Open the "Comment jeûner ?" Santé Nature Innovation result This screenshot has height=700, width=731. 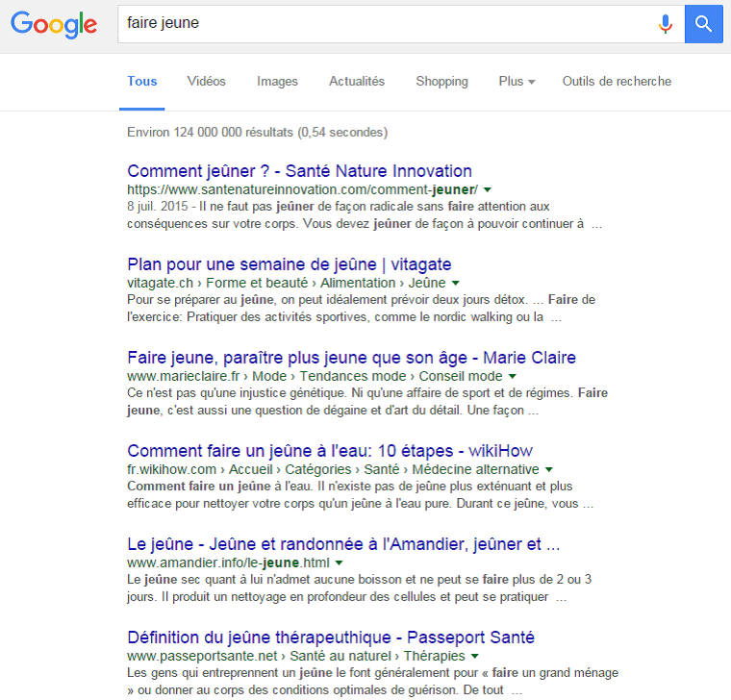coord(299,171)
